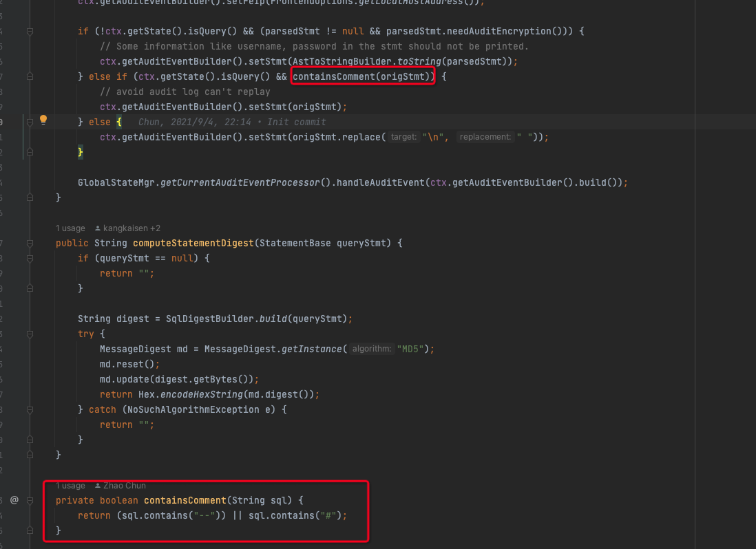Open '1 usage' hint above computeStatementDigest
The image size is (756, 549).
point(70,228)
